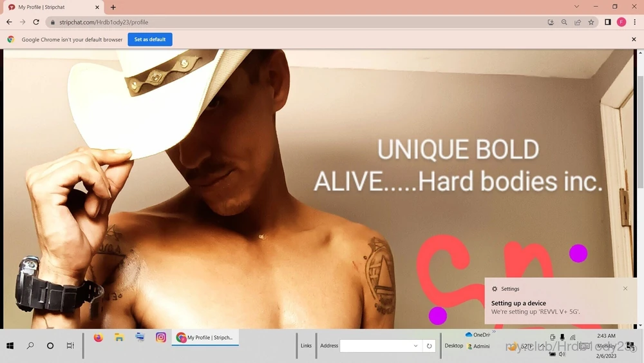Click the Links toolbar label
This screenshot has height=363, width=644.
click(x=306, y=346)
